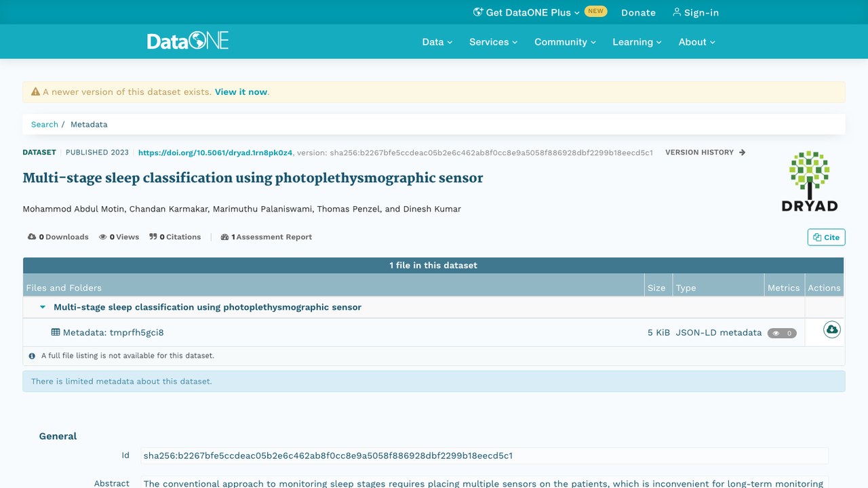The image size is (868, 488).
Task: Click the Dryad tree logo
Action: tap(810, 181)
